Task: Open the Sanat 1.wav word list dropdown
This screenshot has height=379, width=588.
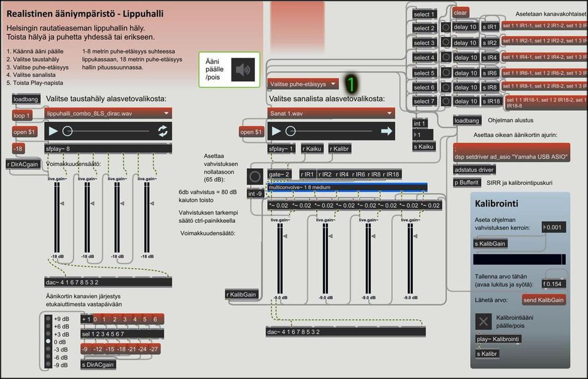Action: (331, 113)
